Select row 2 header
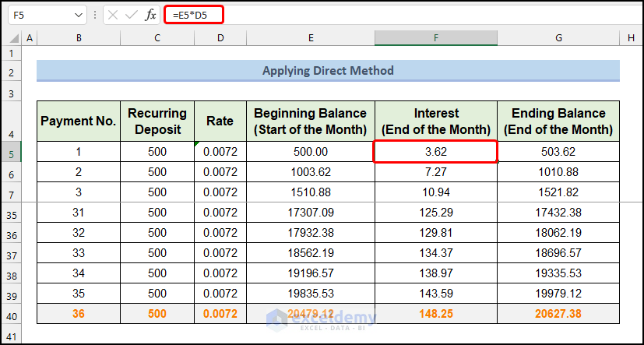The width and height of the screenshot is (644, 345). tap(11, 72)
